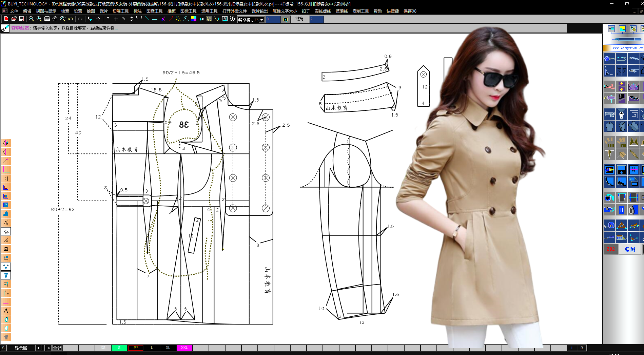Click the 快捷键 menu item
The height and width of the screenshot is (355, 644).
pos(393,11)
